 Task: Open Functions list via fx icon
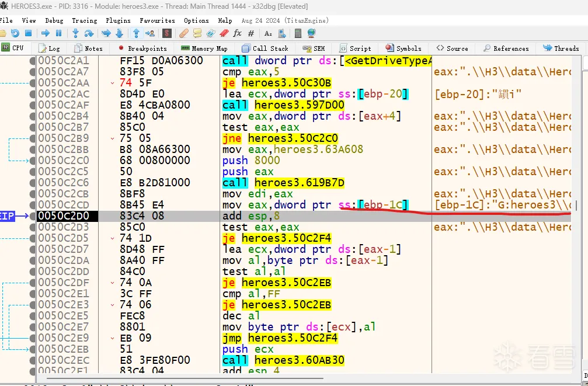237,33
